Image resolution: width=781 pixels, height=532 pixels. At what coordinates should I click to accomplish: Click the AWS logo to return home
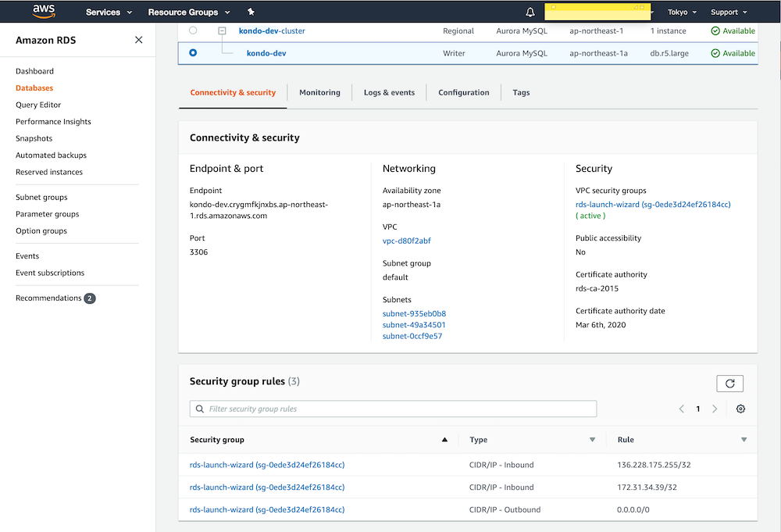[44, 11]
